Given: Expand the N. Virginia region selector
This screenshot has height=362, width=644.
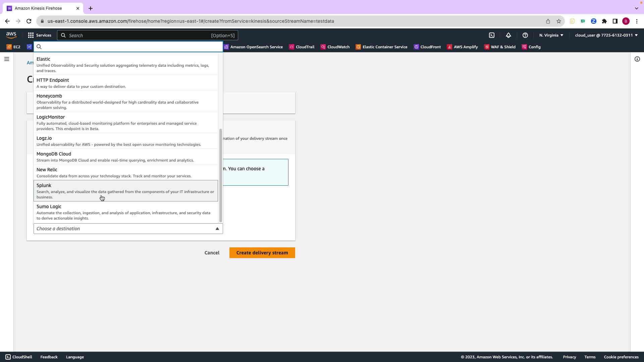Looking at the screenshot, I should click(551, 35).
